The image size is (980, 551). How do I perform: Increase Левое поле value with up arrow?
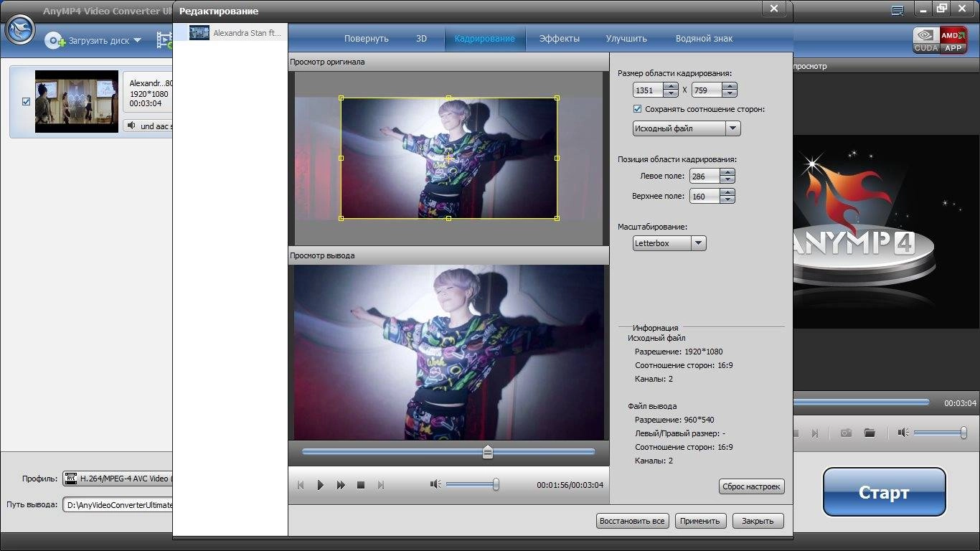(727, 172)
